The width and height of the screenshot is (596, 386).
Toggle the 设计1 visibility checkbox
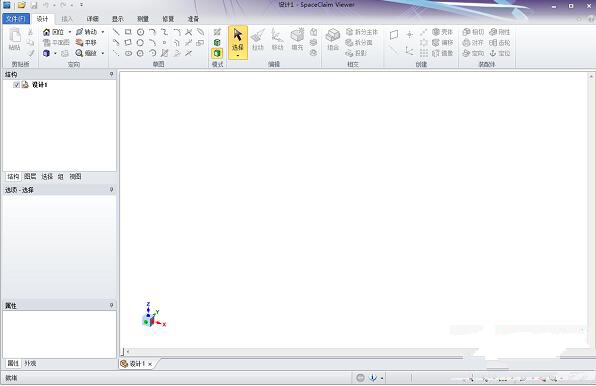[16, 85]
